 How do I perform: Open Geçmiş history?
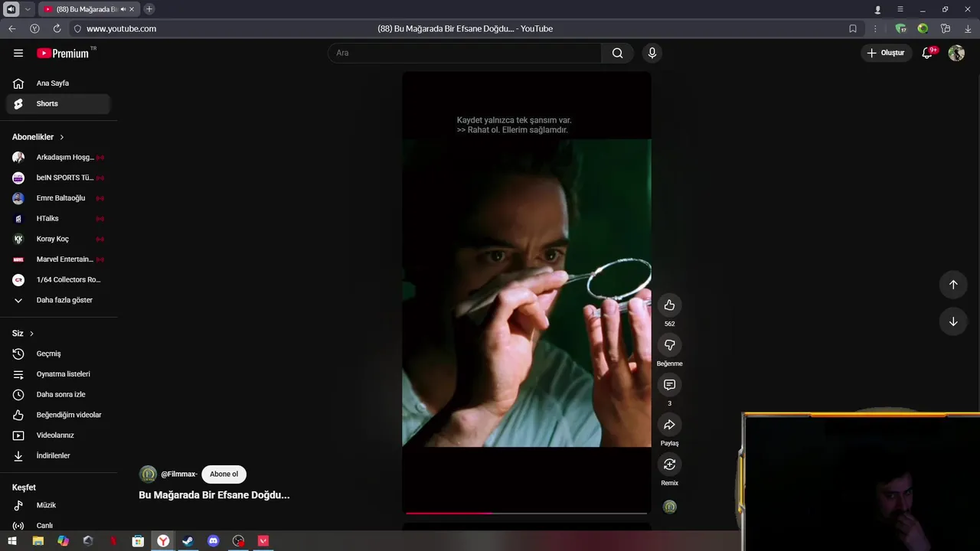point(58,354)
